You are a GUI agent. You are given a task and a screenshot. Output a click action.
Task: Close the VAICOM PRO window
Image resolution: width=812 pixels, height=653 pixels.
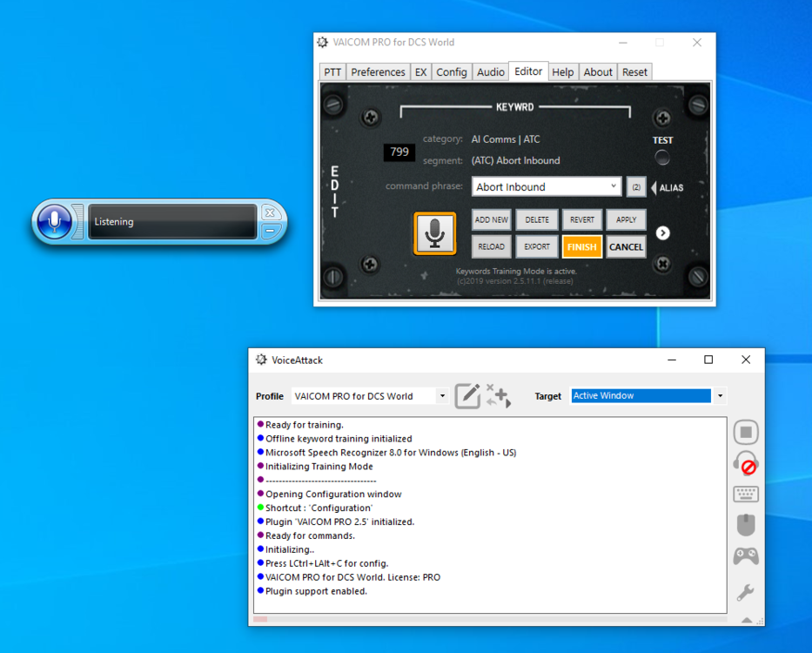(697, 43)
